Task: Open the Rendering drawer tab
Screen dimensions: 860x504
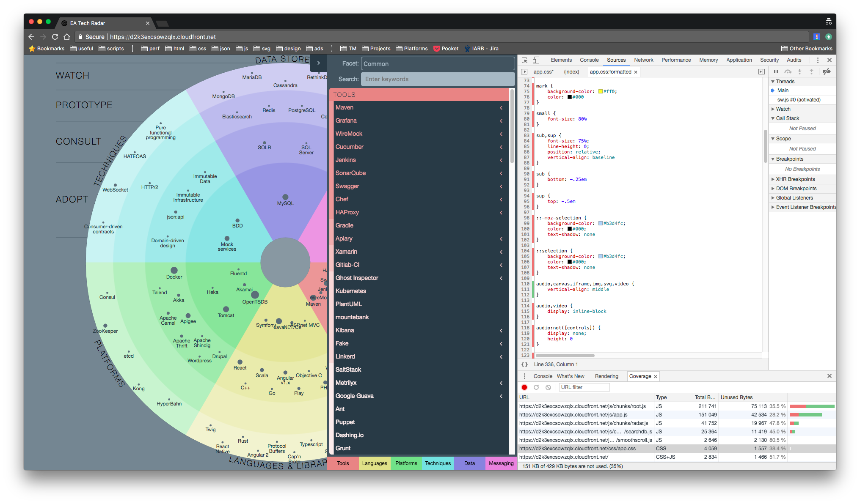Action: pos(606,376)
